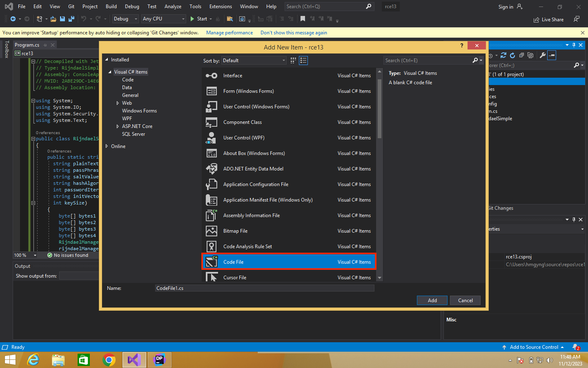Click Manage performance link
588x368 pixels.
[x=229, y=33]
